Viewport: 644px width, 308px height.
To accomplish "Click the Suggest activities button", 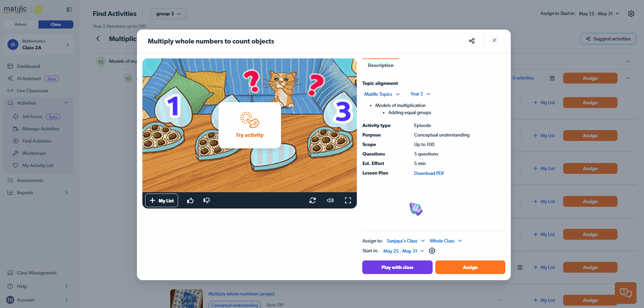I will [x=608, y=39].
